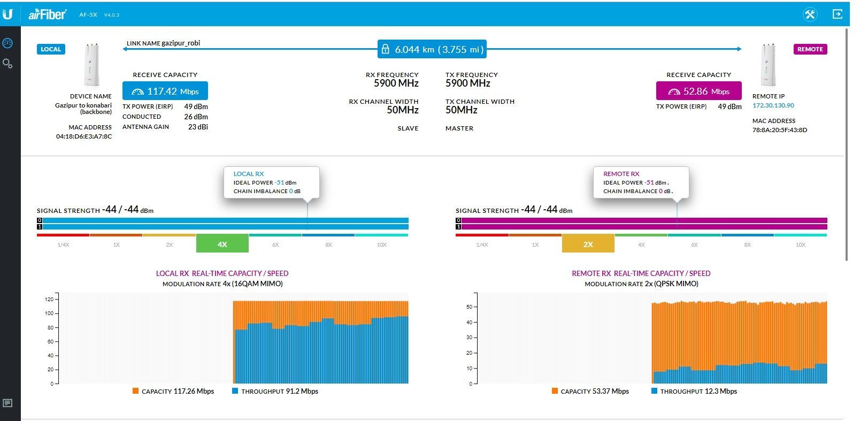Viewport: 868px width, 421px height.
Task: Click the local airFiber device image
Action: click(x=91, y=65)
